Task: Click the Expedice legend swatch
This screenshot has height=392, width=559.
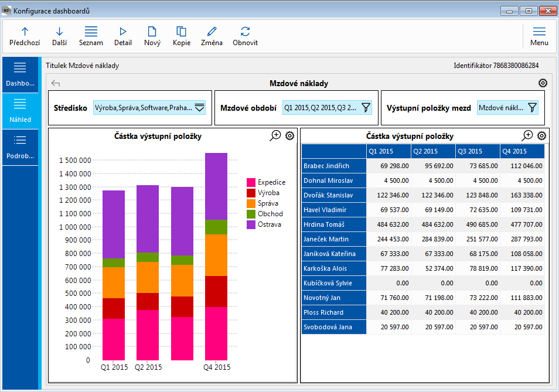Action: 251,182
